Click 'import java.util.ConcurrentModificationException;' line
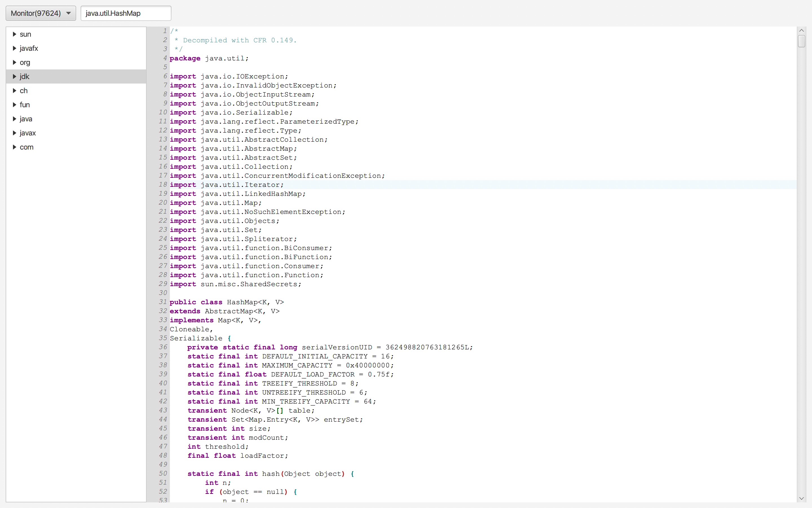 point(277,176)
